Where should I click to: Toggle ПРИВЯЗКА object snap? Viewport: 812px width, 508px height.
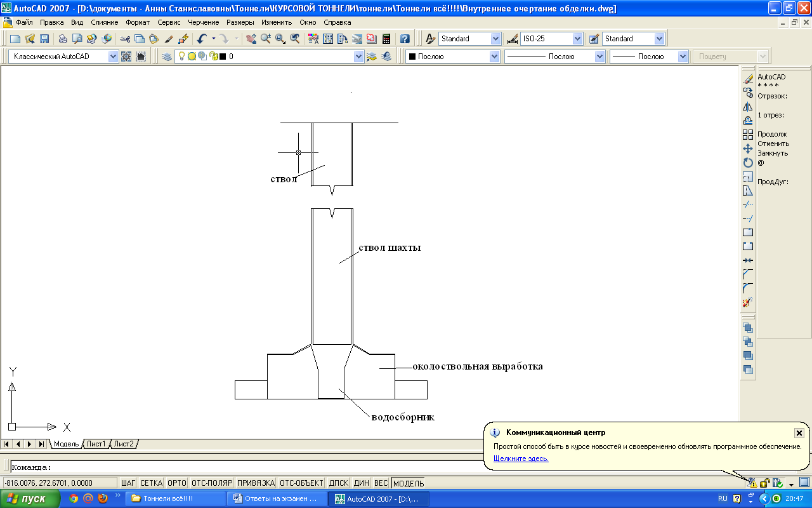pyautogui.click(x=256, y=483)
